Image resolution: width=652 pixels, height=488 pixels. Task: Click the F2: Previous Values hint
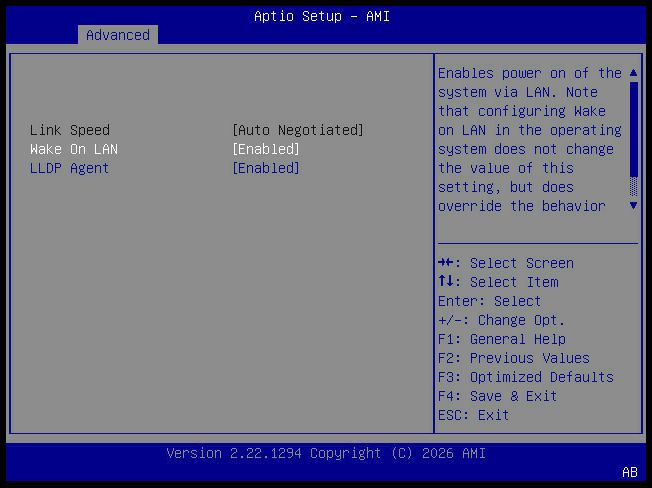click(x=514, y=358)
